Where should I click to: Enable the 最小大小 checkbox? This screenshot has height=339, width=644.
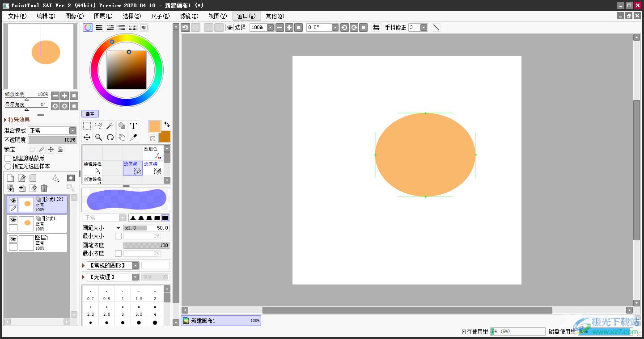(118, 236)
